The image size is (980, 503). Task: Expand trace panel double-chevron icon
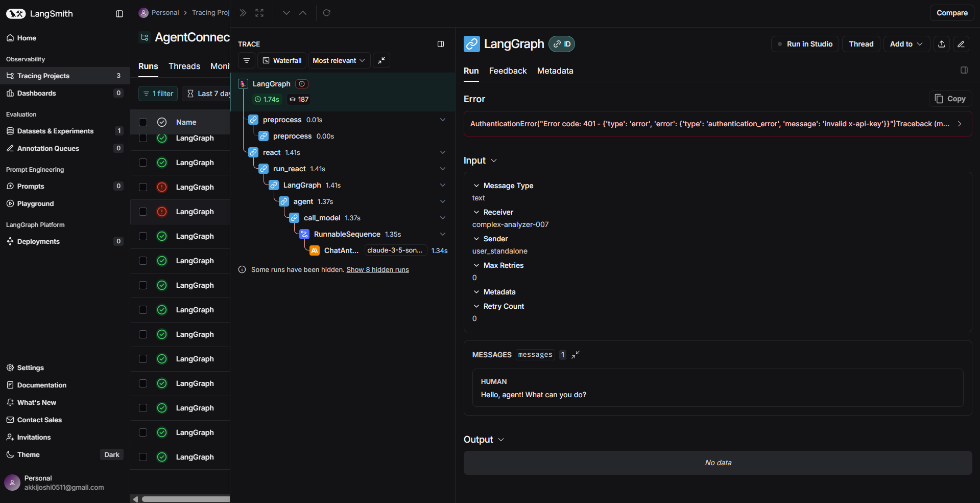[243, 13]
